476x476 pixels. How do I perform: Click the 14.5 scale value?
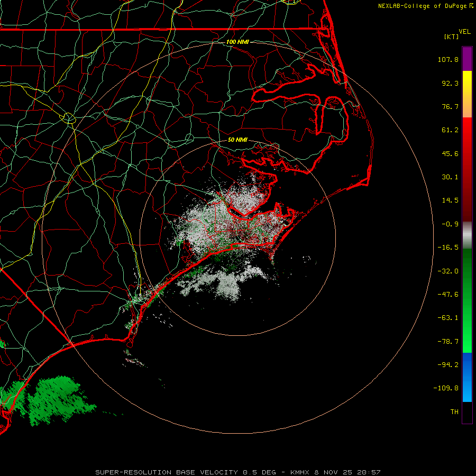pyautogui.click(x=450, y=200)
